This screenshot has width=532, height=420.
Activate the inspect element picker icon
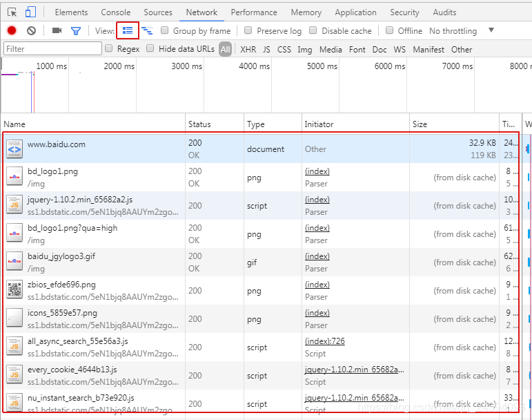12,12
